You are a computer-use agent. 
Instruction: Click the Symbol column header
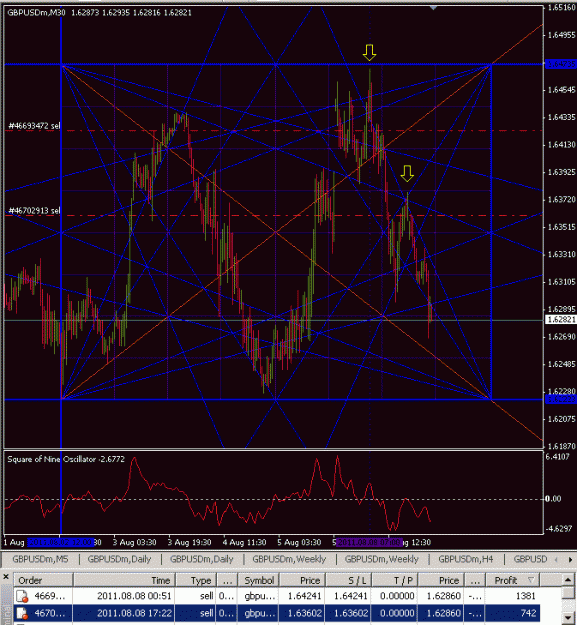259,580
